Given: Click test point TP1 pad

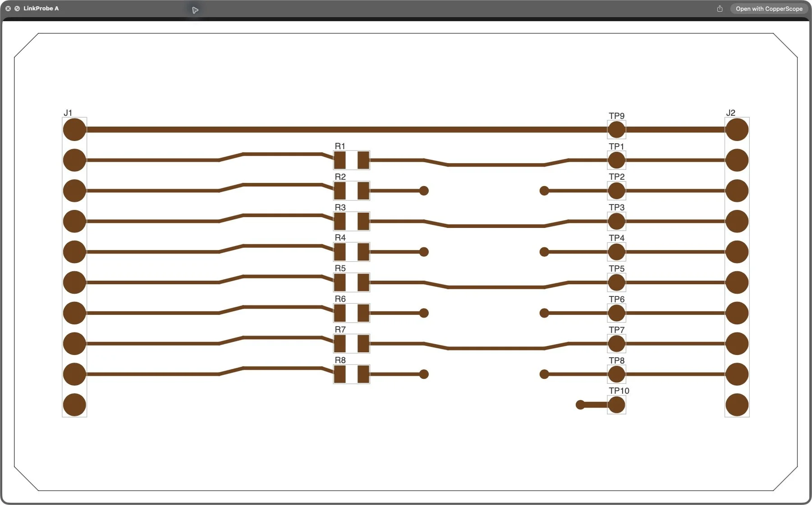Looking at the screenshot, I should coord(616,160).
